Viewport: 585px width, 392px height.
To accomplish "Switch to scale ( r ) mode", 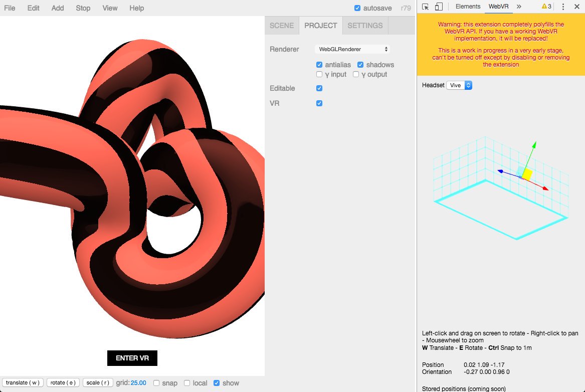I will 97,382.
